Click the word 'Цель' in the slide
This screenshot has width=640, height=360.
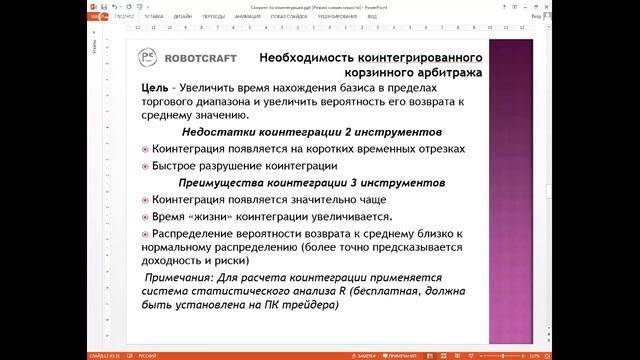pos(155,88)
